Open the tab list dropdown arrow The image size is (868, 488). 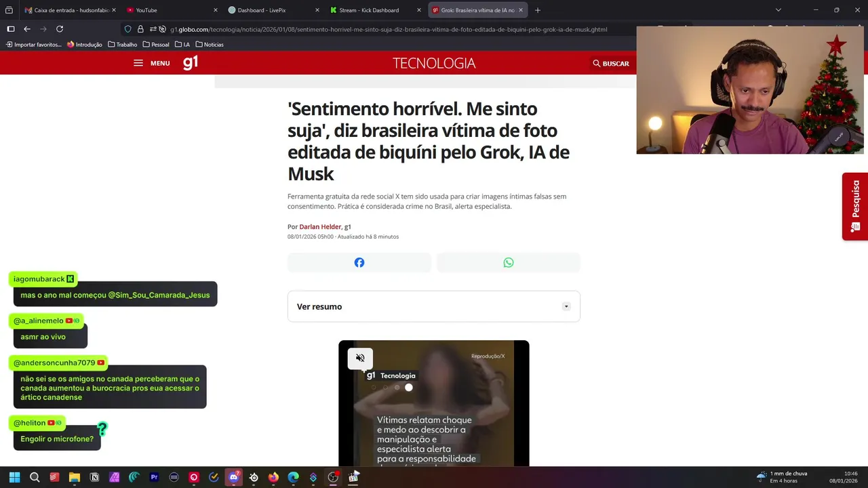(778, 10)
